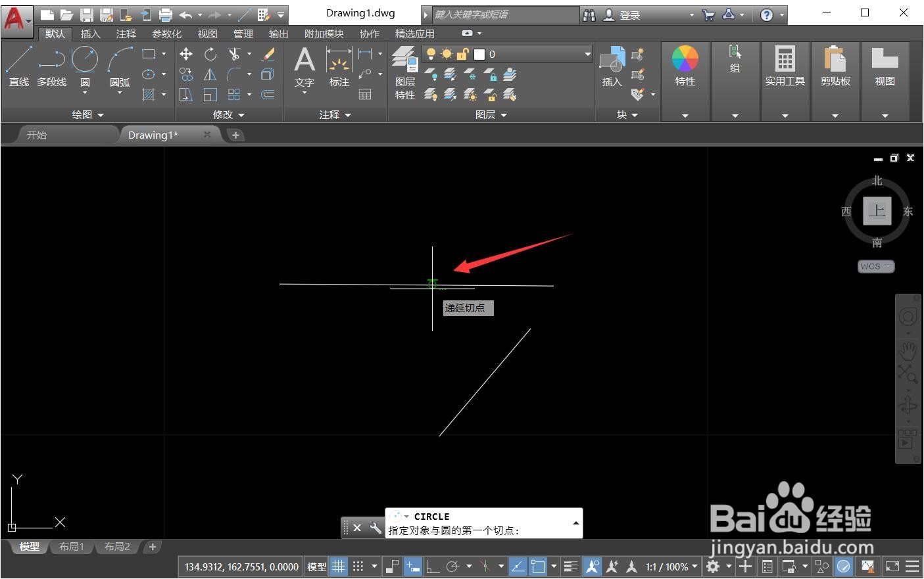
Task: Open the layer 0 dropdown list
Action: tap(587, 54)
